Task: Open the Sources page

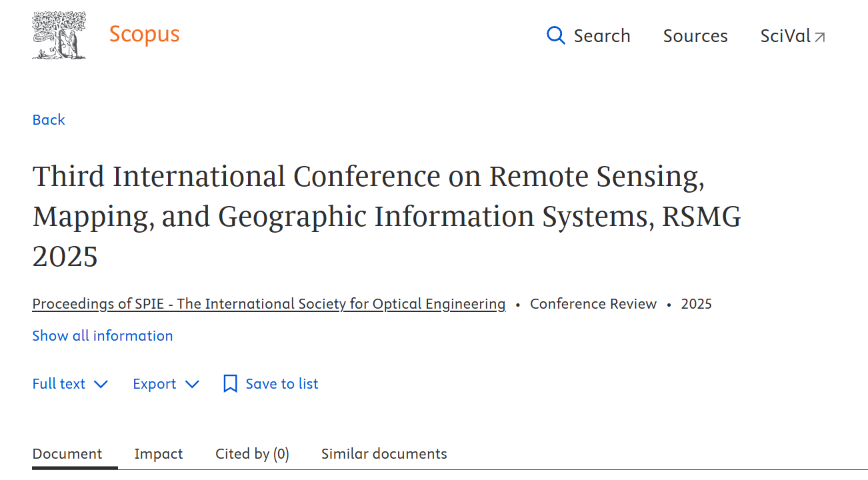Action: coord(695,36)
